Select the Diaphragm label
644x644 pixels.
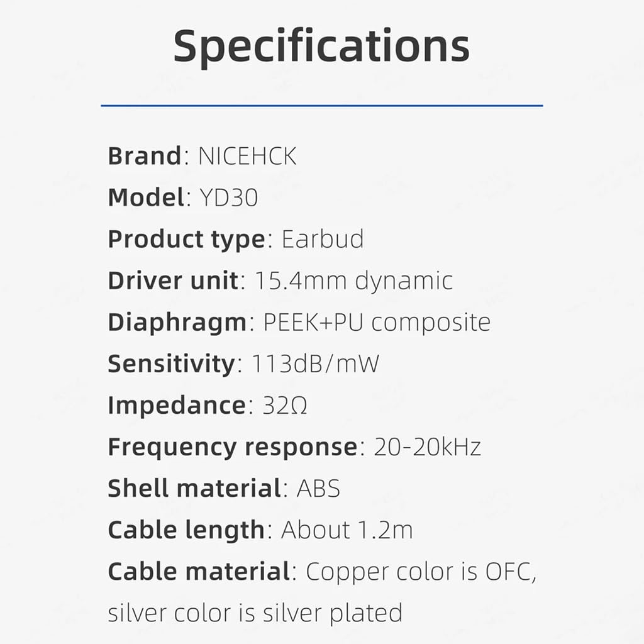pyautogui.click(x=177, y=322)
